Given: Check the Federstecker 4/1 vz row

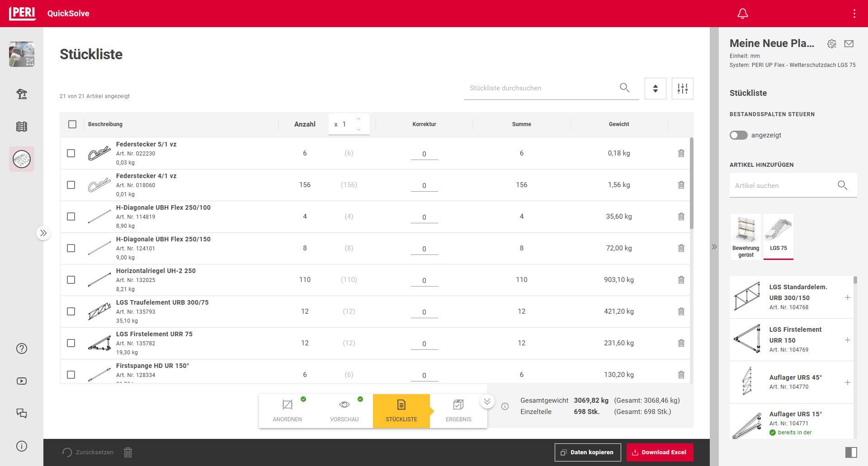Looking at the screenshot, I should 71,185.
